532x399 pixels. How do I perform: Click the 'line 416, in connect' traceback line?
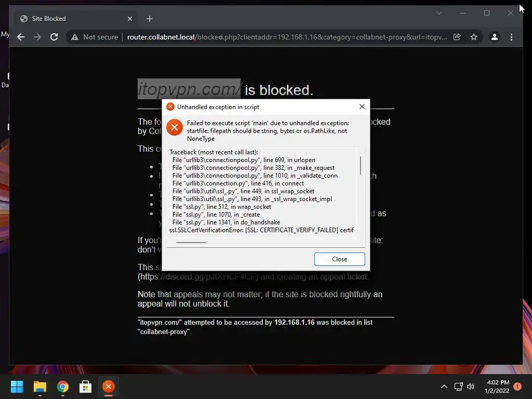pyautogui.click(x=238, y=183)
